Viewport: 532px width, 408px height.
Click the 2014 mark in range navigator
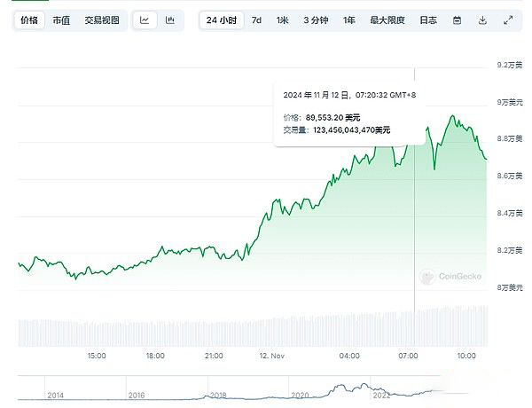(x=55, y=395)
